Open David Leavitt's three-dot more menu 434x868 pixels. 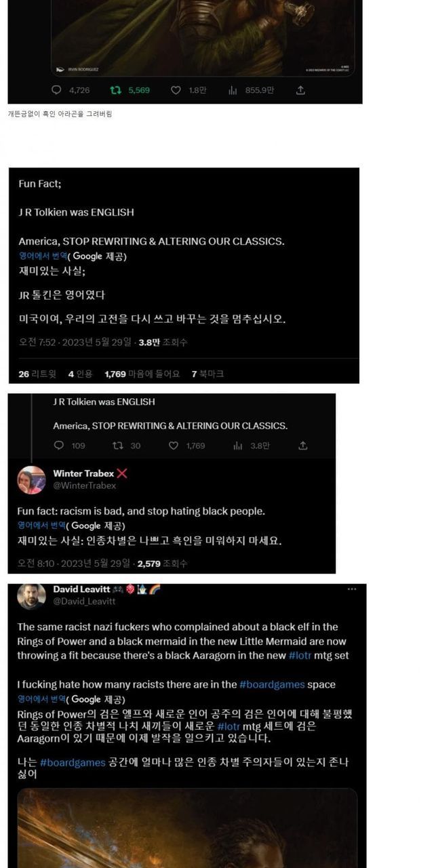click(x=352, y=589)
